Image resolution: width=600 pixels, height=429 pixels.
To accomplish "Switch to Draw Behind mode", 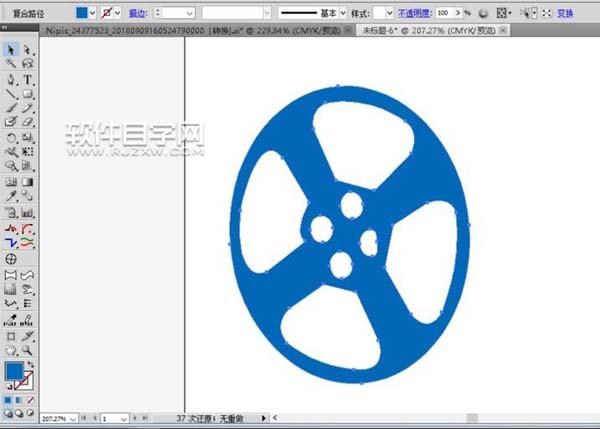I will coord(19,413).
